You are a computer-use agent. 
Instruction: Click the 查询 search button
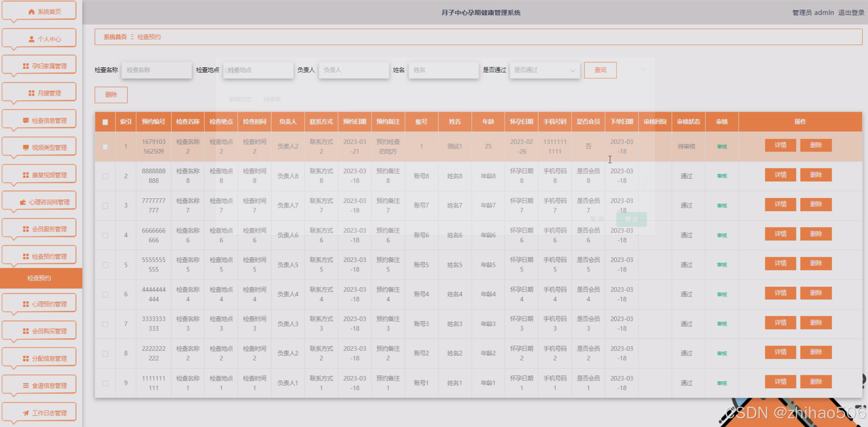coord(600,70)
